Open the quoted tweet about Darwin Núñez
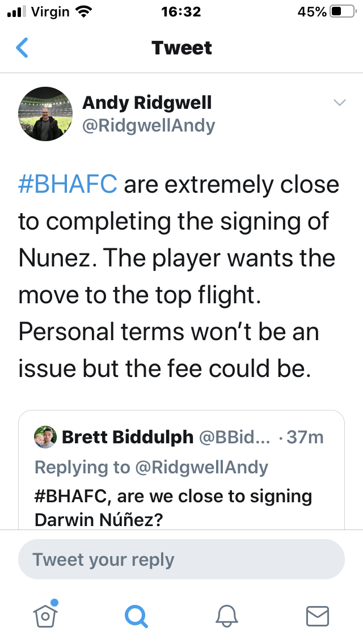363x644 pixels. (x=181, y=470)
